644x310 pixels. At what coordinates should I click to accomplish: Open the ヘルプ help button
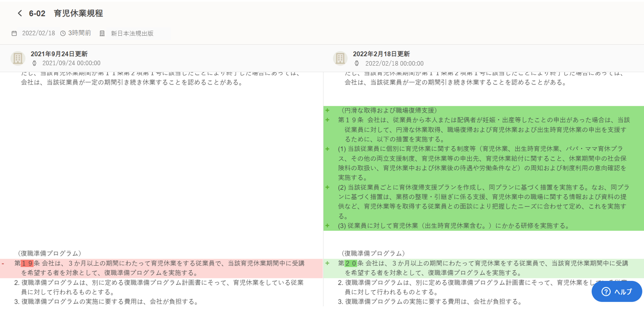tap(616, 292)
